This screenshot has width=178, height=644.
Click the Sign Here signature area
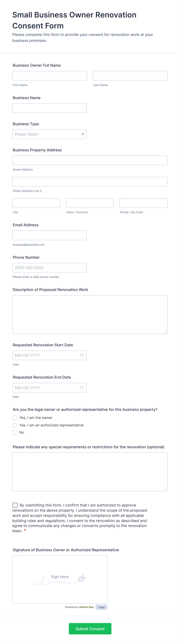coord(60,579)
